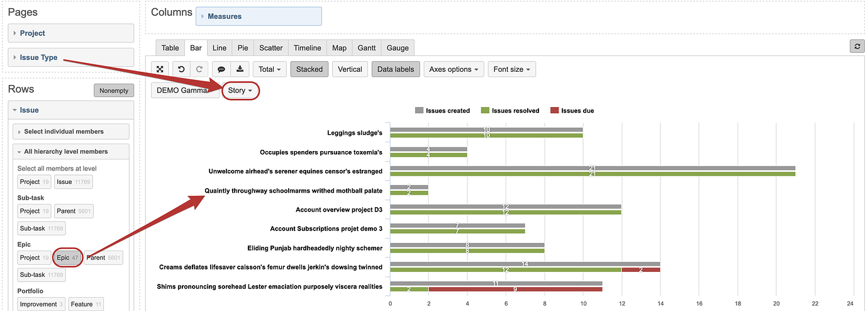Open the comment bubble icon

pyautogui.click(x=221, y=69)
